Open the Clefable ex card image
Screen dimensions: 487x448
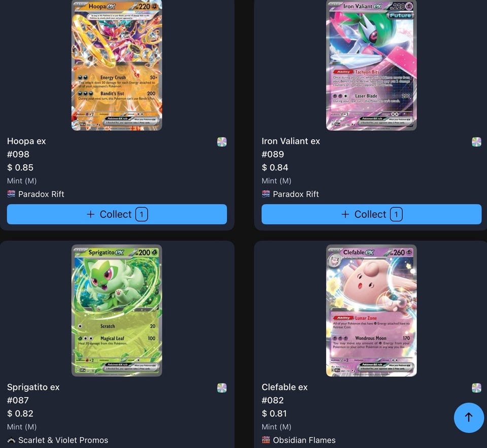[371, 311]
